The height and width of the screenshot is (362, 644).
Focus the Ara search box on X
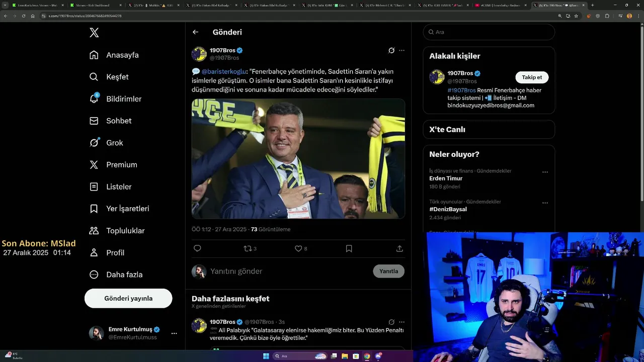[x=489, y=32]
